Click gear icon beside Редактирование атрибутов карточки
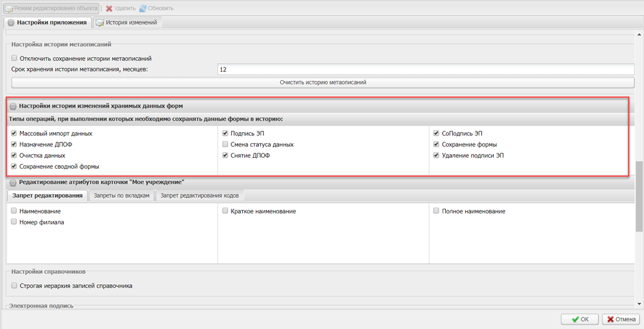 (12, 183)
